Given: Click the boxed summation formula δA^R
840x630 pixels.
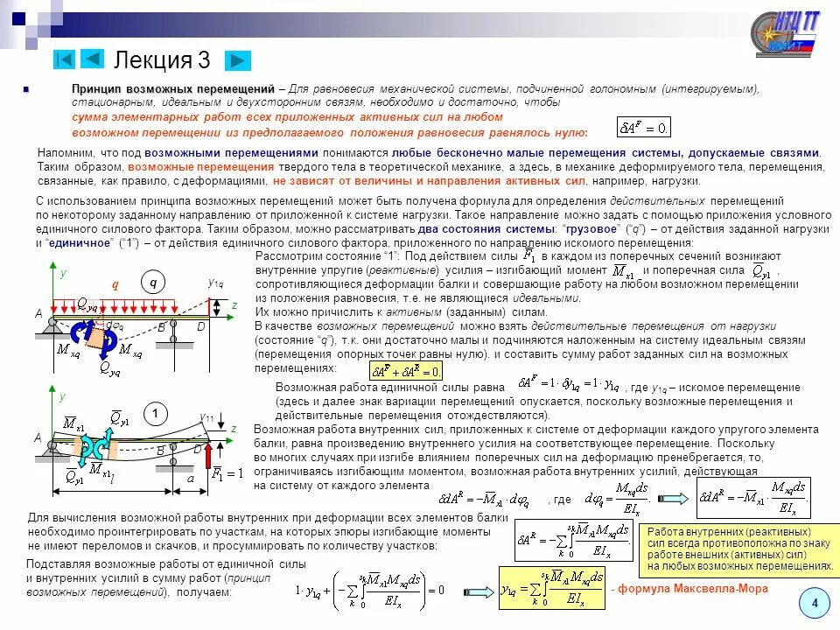Looking at the screenshot, I should pos(574,540).
